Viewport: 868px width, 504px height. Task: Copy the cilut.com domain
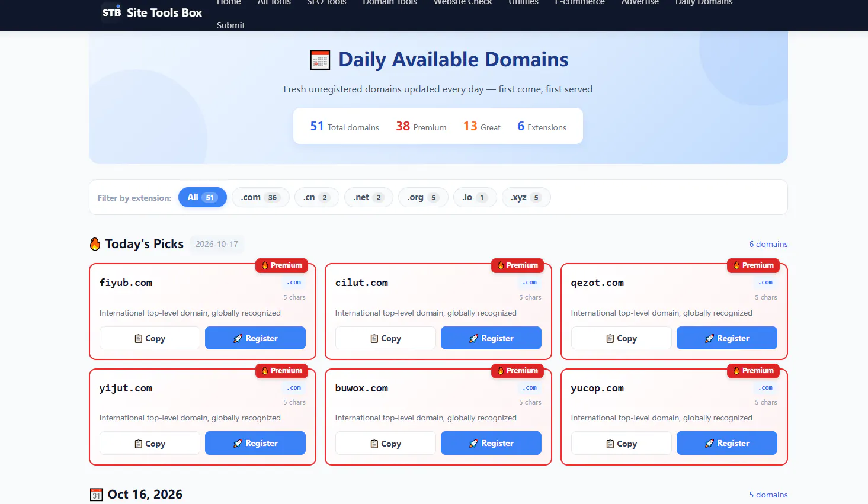386,338
